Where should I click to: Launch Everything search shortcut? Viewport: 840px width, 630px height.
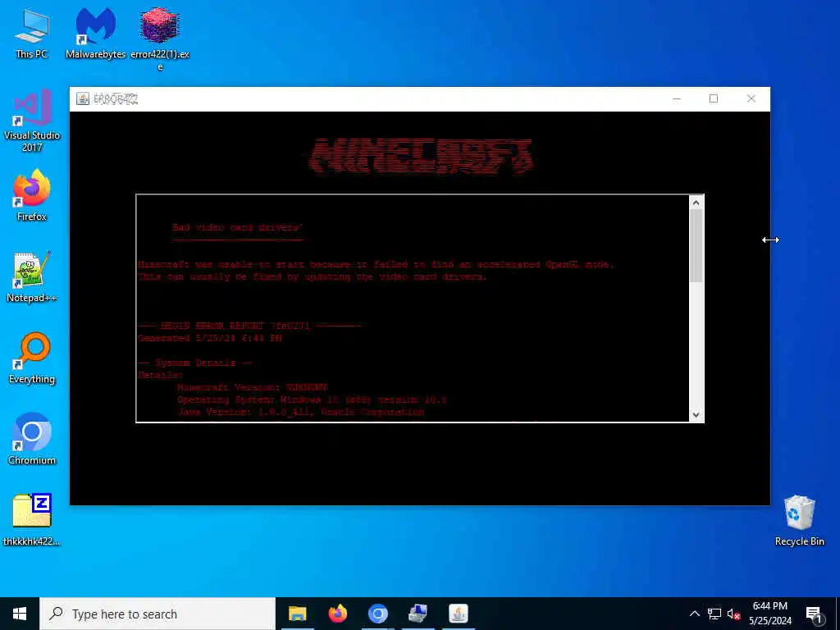click(32, 358)
